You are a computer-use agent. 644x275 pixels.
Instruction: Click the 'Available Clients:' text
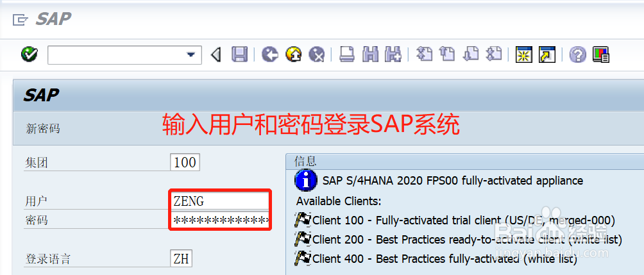pos(339,201)
